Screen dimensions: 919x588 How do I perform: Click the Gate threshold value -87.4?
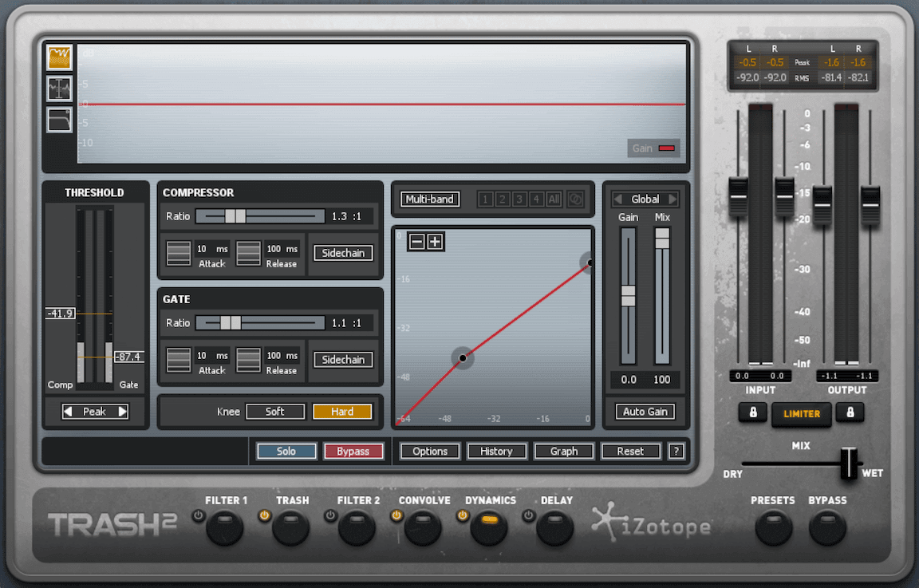[128, 357]
